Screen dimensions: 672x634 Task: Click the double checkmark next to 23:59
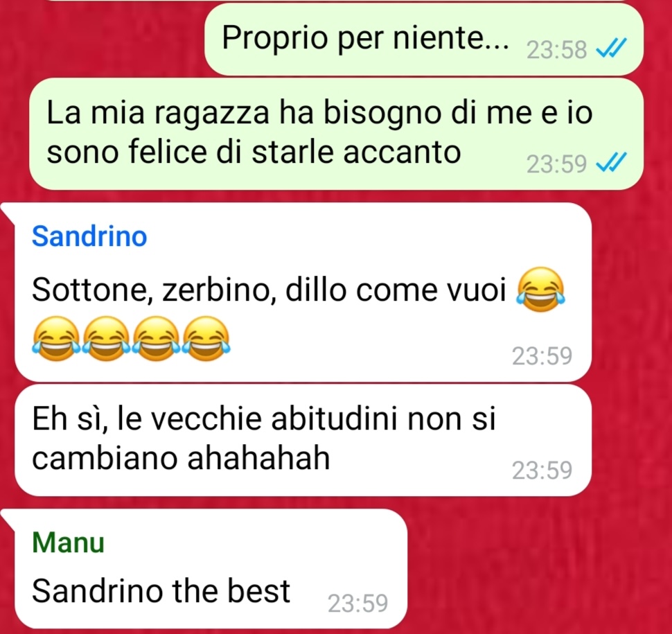pos(612,162)
